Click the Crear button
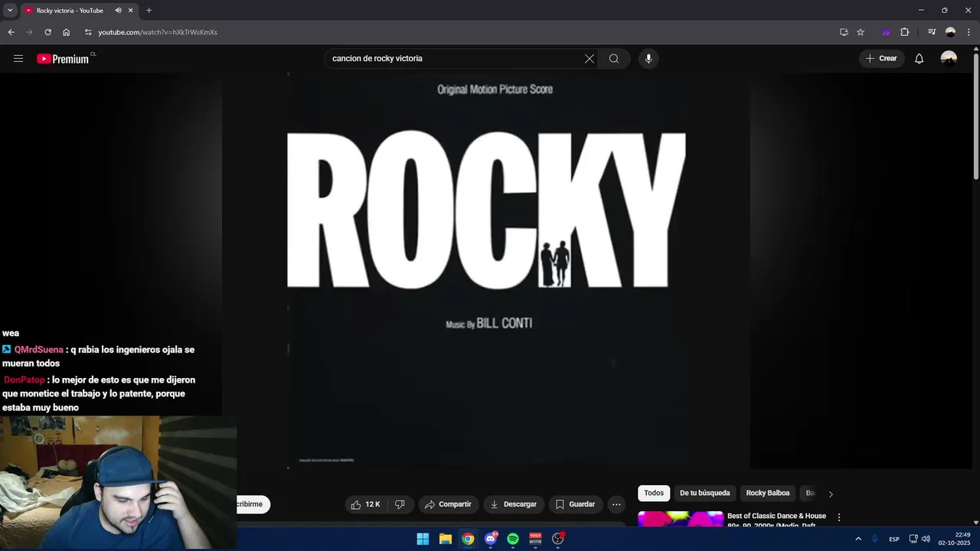980x551 pixels. 881,58
